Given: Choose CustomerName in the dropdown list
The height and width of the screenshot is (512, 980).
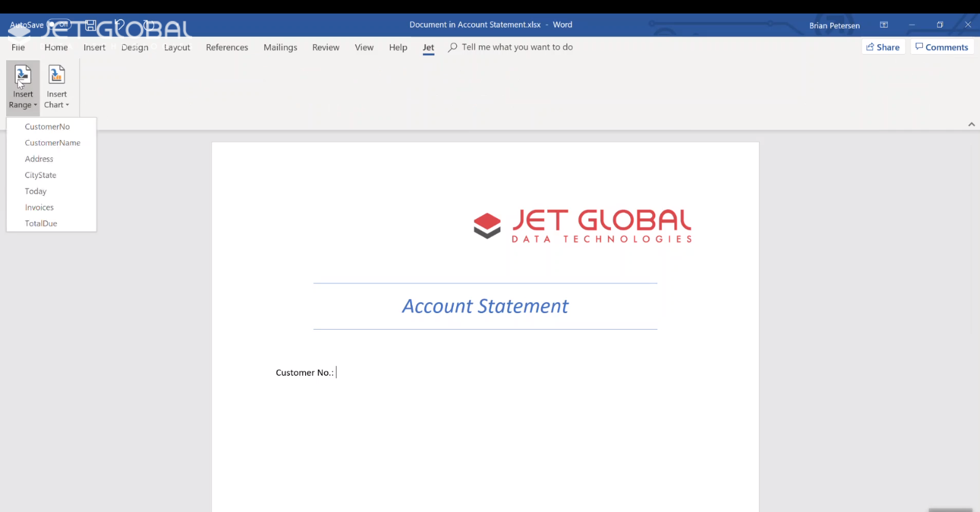Looking at the screenshot, I should coord(51,142).
